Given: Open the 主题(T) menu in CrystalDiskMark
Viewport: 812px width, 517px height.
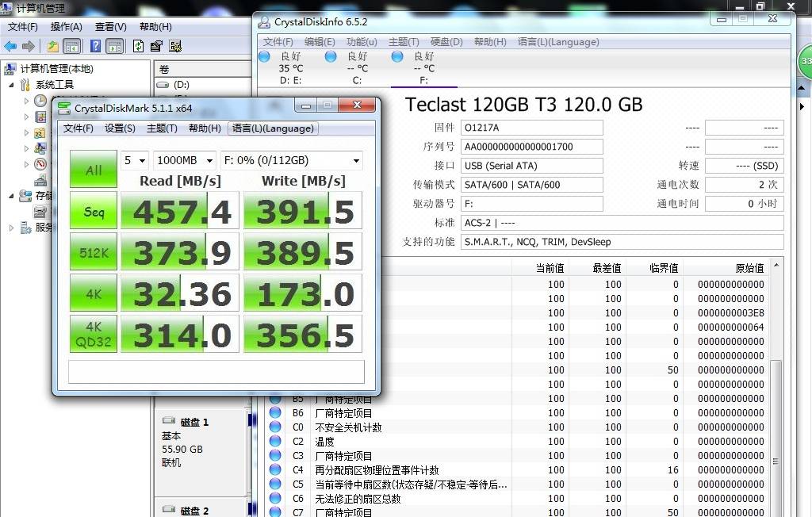Looking at the screenshot, I should (162, 128).
